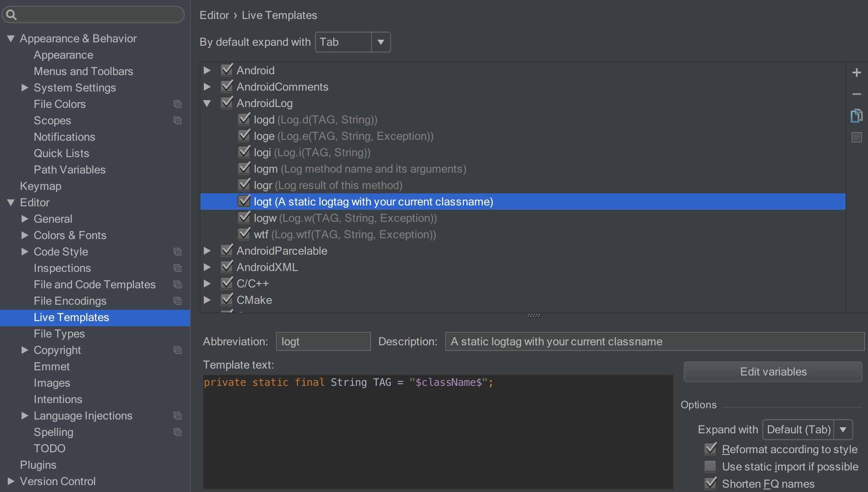Enable Use static import if possible

710,467
